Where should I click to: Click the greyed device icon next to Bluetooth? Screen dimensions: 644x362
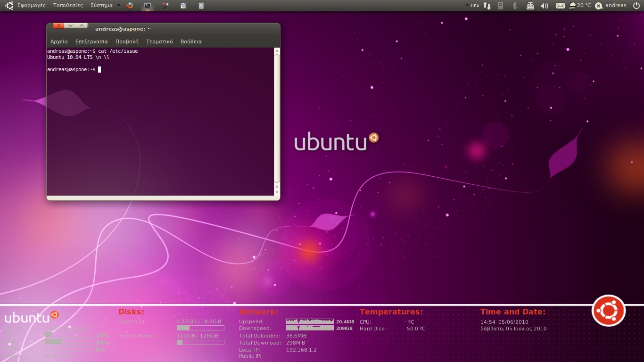click(501, 6)
